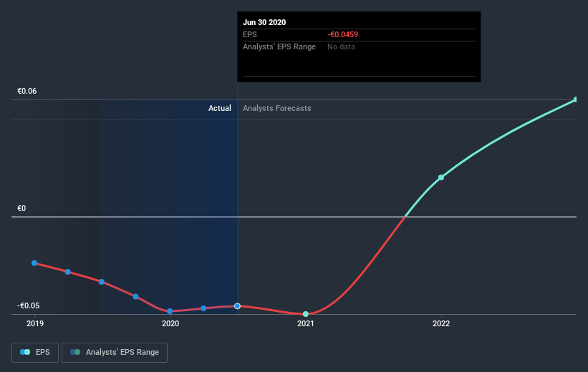588x372 pixels.
Task: Click the 'Actual' label
Action: (220, 108)
